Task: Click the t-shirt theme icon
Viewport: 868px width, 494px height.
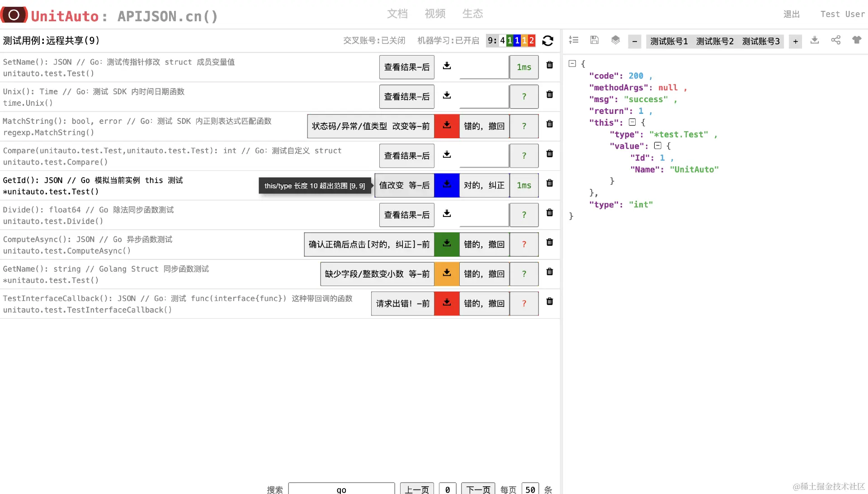Action: (x=856, y=40)
